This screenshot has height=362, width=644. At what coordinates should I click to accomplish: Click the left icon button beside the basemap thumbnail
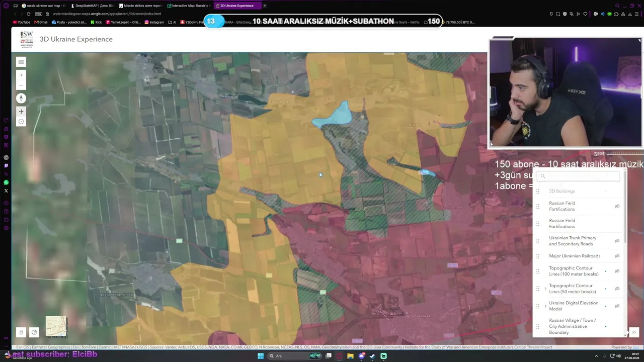coord(21,332)
